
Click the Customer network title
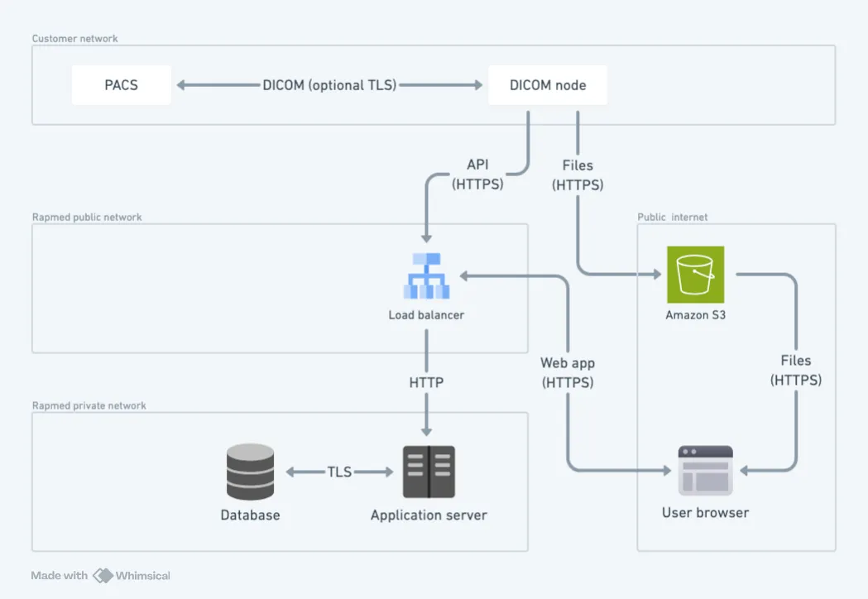coord(74,39)
